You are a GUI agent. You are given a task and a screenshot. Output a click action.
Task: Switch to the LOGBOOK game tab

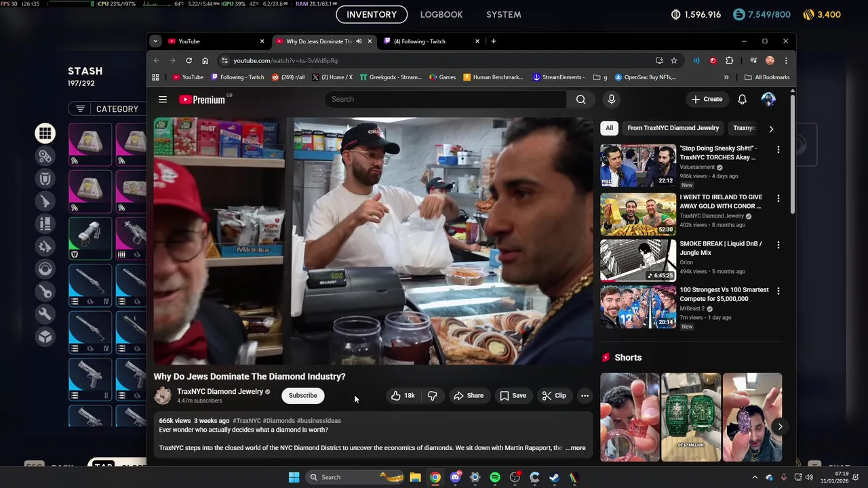coord(441,14)
